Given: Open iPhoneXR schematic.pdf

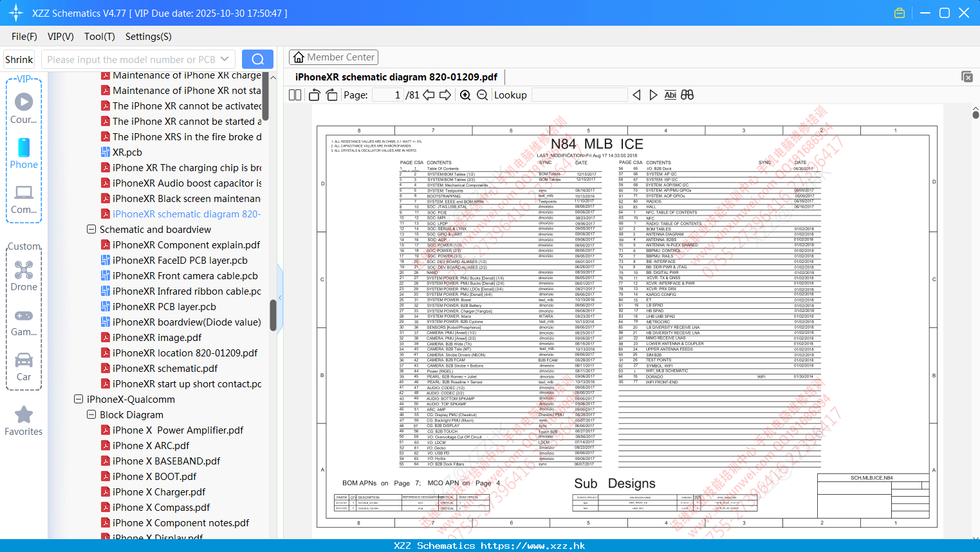Looking at the screenshot, I should [x=159, y=369].
